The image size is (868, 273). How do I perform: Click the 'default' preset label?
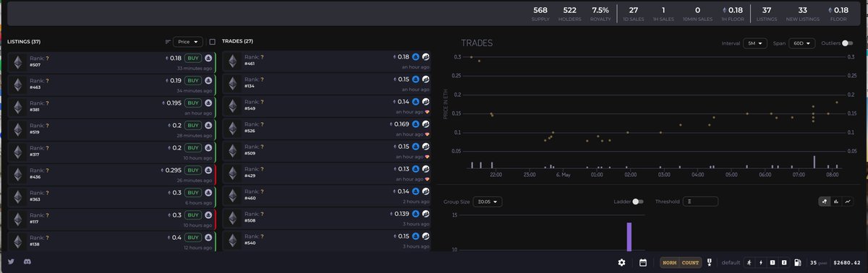pos(731,262)
